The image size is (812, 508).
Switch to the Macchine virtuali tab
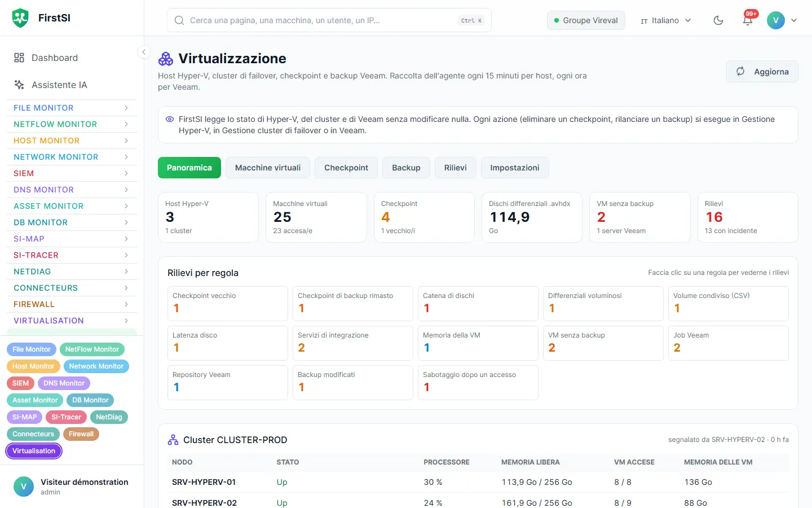click(268, 168)
